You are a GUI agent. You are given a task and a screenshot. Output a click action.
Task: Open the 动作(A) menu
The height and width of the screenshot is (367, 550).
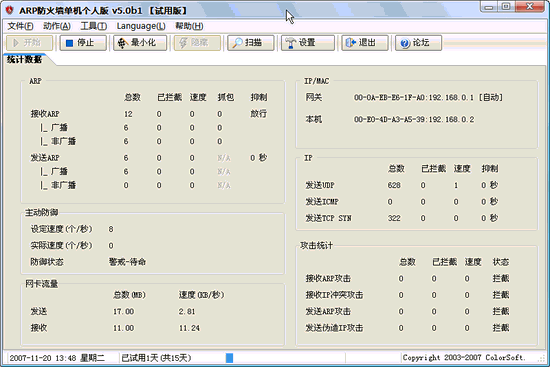[57, 26]
